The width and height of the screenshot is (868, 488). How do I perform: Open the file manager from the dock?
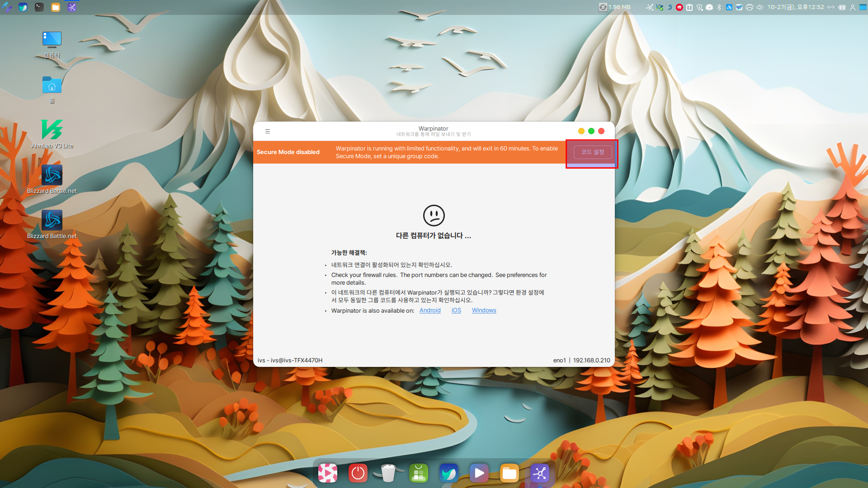pos(509,473)
